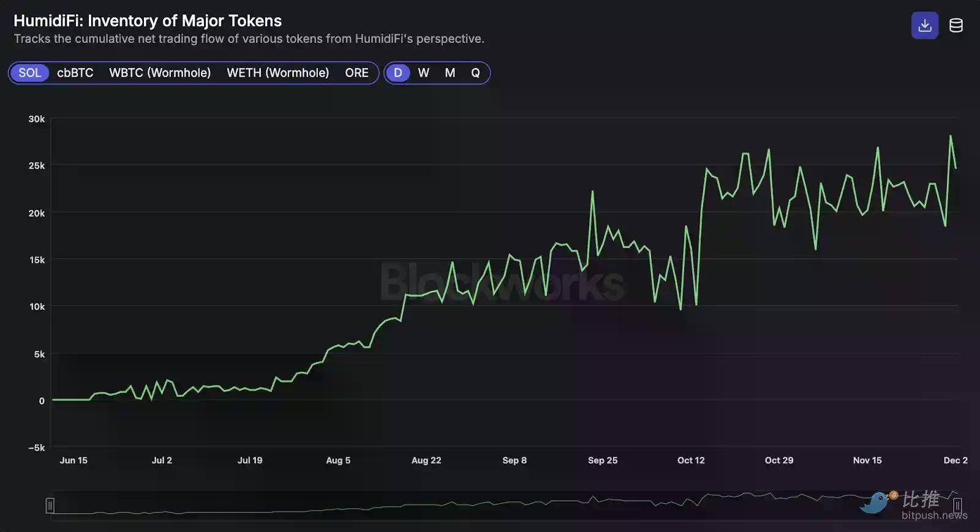The height and width of the screenshot is (532, 980).
Task: Click the −5k y-axis label
Action: (x=37, y=448)
